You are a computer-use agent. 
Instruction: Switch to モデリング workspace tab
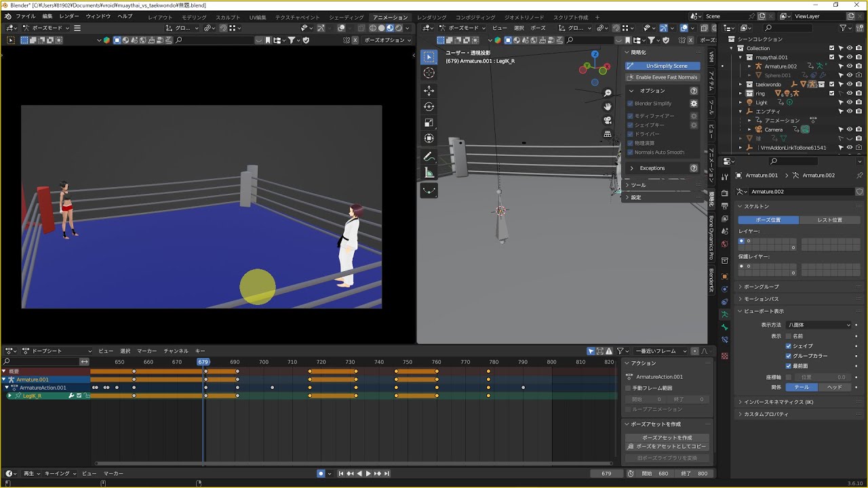point(195,17)
